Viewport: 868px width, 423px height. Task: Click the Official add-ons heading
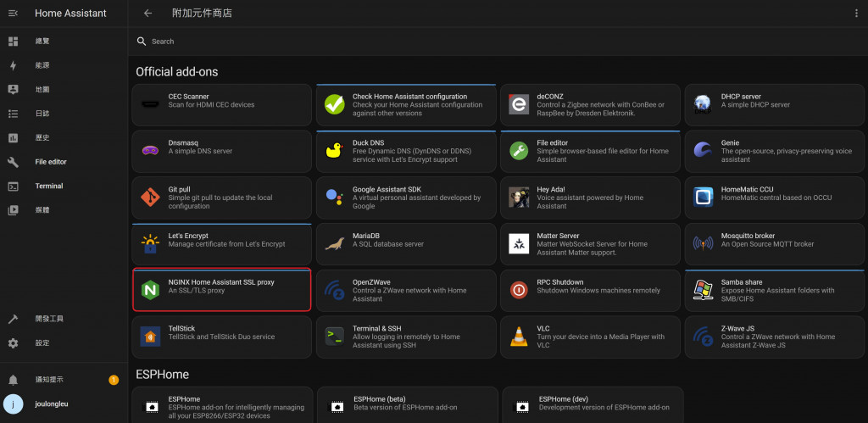coord(177,72)
